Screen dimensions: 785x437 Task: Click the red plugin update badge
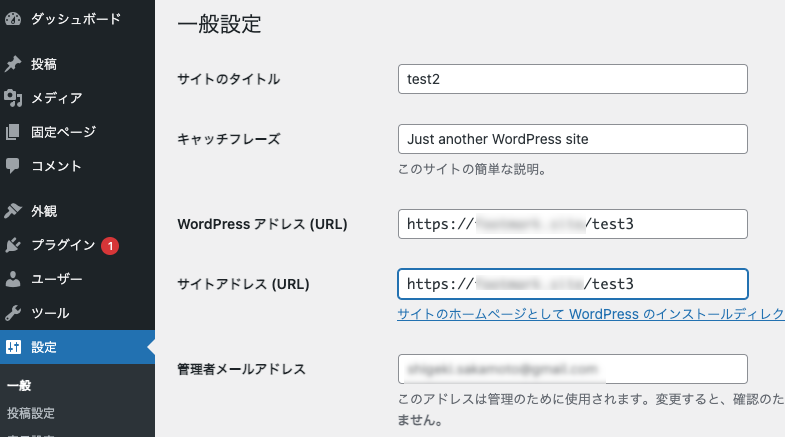coord(110,245)
